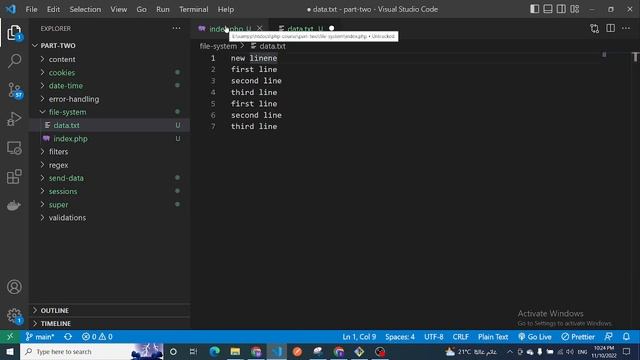Open Source Control view with 57 badge
The height and width of the screenshot is (360, 640).
tap(14, 90)
